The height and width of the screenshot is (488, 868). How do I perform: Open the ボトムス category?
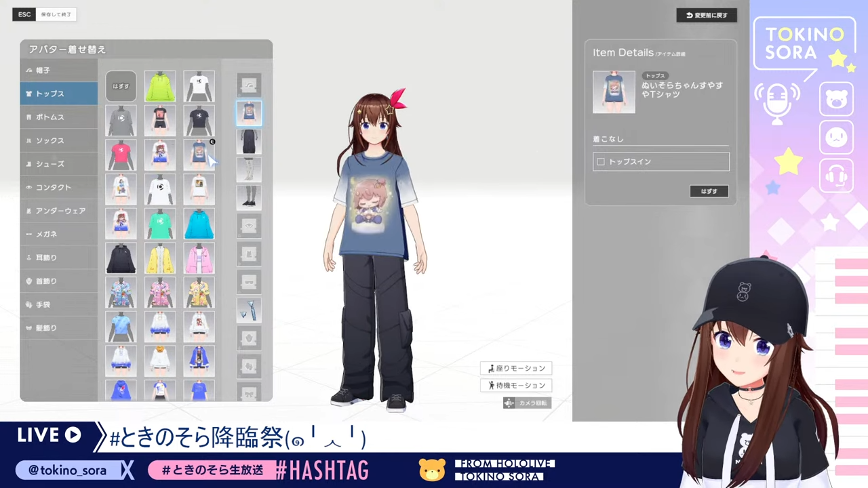[x=59, y=117]
